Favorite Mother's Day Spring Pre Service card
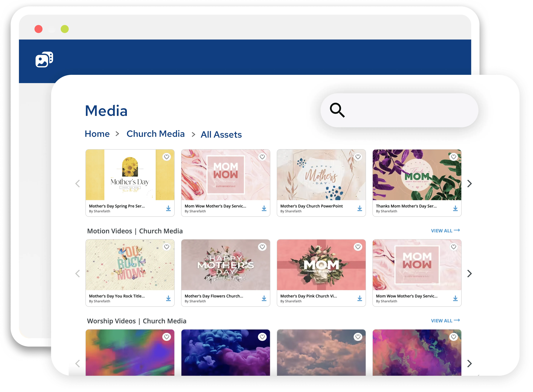Screen dimensions: 533x392 pos(167,157)
